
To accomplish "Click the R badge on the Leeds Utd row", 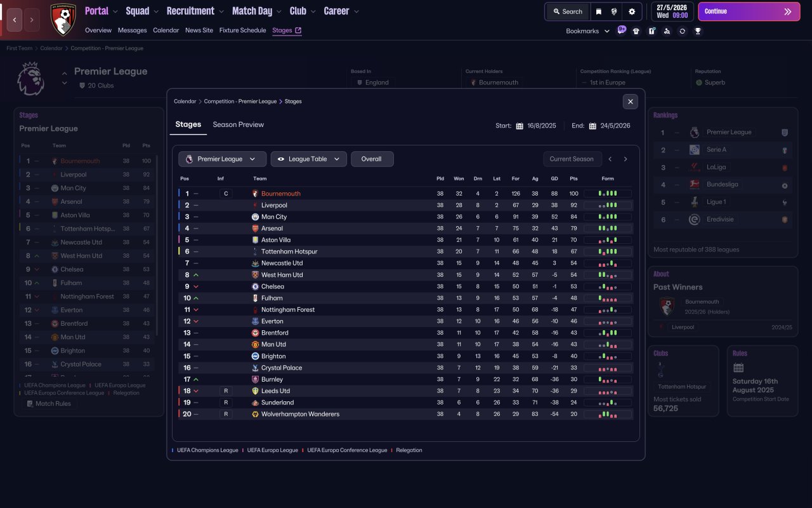I will (226, 391).
